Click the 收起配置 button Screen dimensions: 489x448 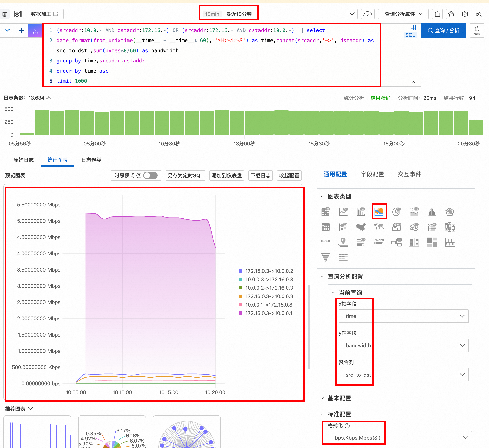pyautogui.click(x=289, y=175)
